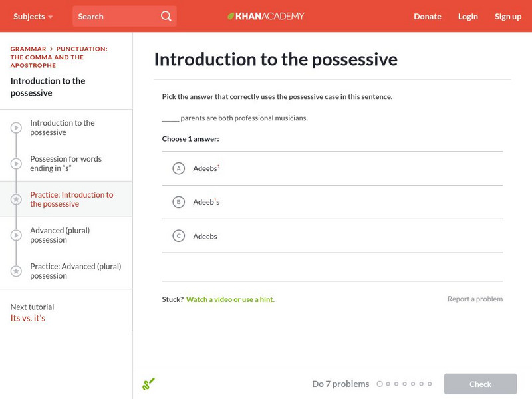Click Sign up in the header
This screenshot has height=399, width=532.
(507, 16)
